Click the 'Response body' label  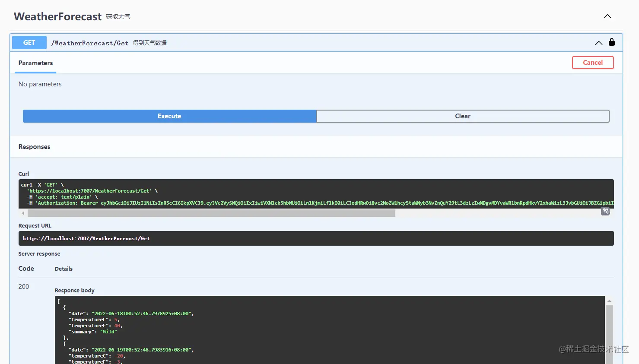(74, 291)
